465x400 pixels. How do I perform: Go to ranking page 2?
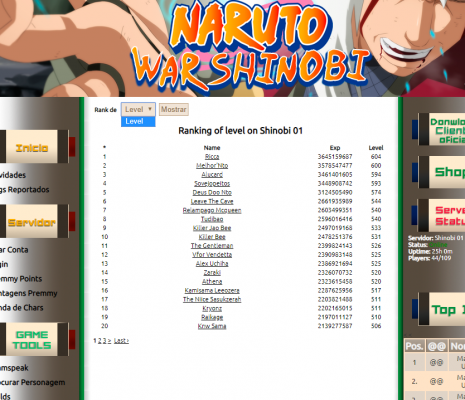click(99, 341)
